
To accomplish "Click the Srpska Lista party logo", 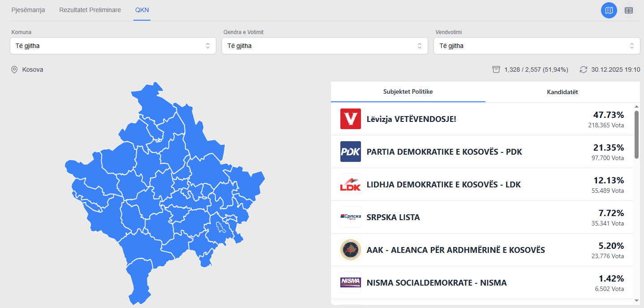I will click(x=350, y=217).
